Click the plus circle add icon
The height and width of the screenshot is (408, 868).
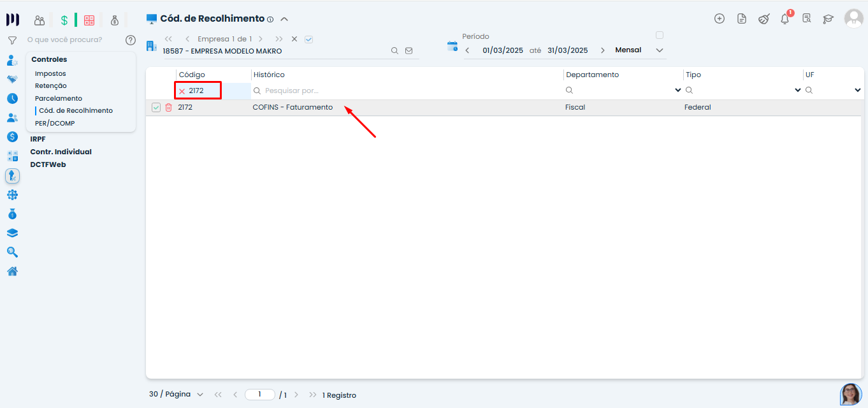[x=720, y=19]
